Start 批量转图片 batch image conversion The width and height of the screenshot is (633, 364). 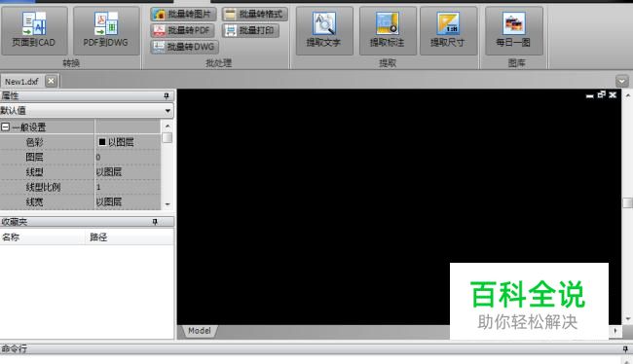click(184, 15)
